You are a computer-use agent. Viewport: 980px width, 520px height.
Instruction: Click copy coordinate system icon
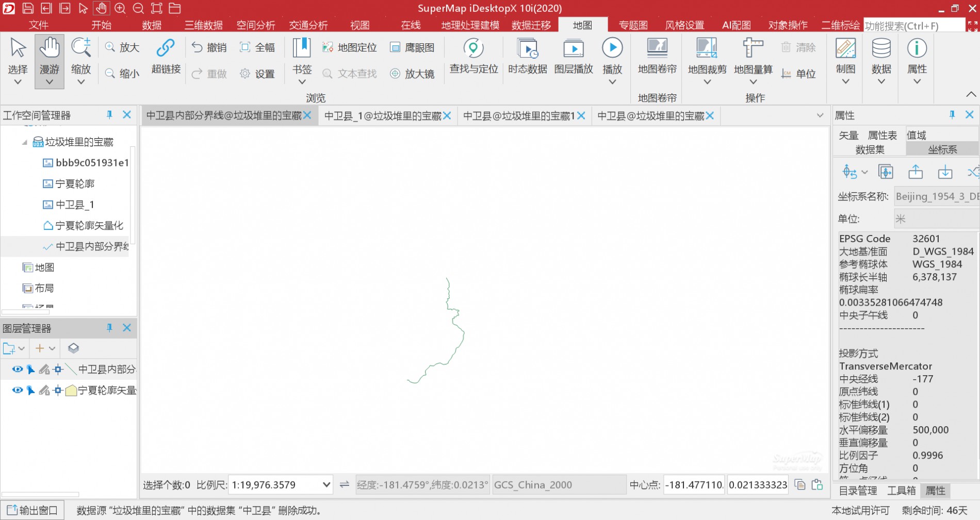pyautogui.click(x=886, y=172)
